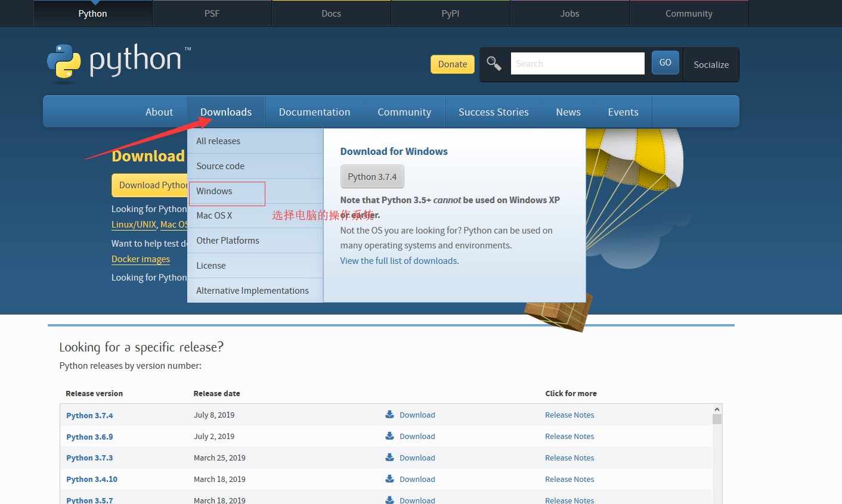
Task: Open Release Notes for Python 3.4.10
Action: pyautogui.click(x=569, y=480)
